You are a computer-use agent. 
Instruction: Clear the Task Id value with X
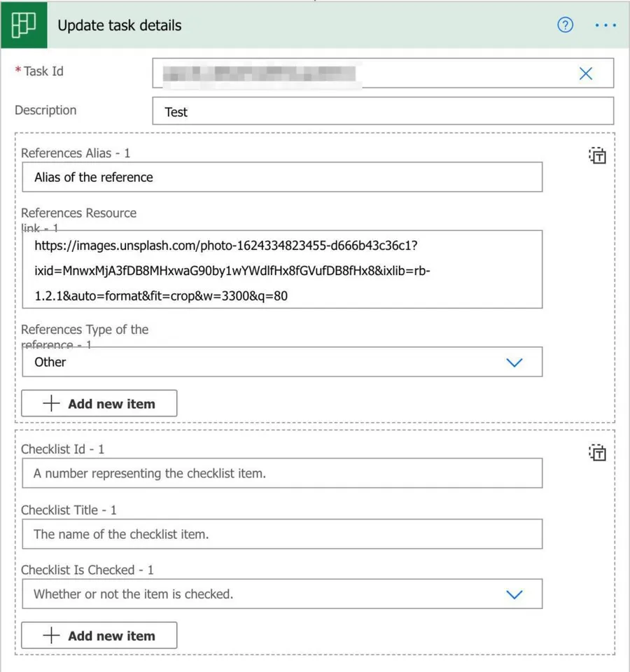point(586,73)
